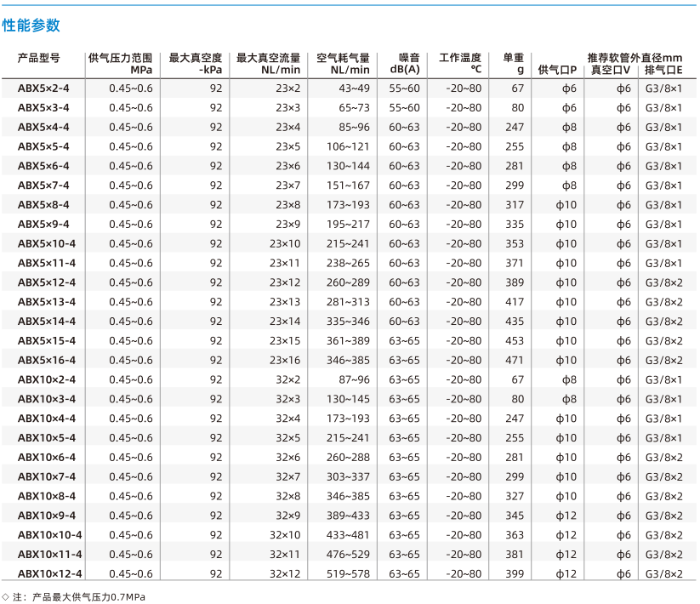Viewport: 700px width, 604px height.
Task: Select the air consumption value 335~346
Action: [x=348, y=322]
